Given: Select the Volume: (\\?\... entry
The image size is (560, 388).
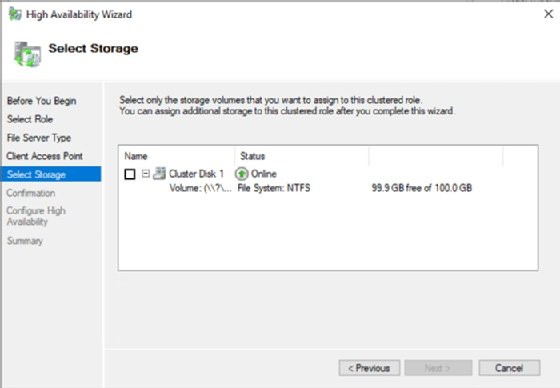Looking at the screenshot, I should tap(200, 188).
